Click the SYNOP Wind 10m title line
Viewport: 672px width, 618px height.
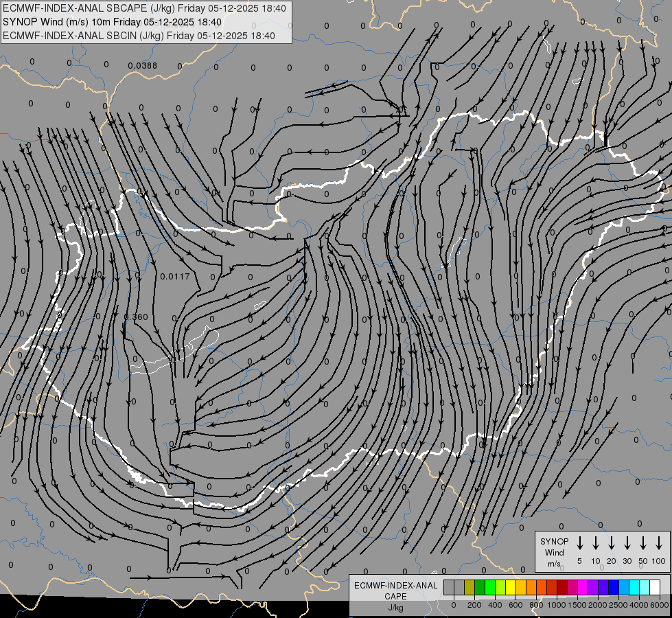pos(113,22)
